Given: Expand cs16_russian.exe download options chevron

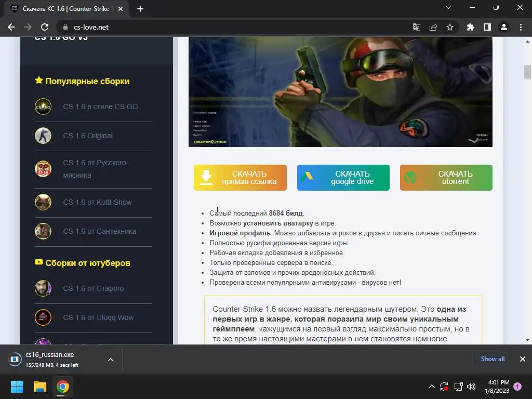Looking at the screenshot, I should tap(111, 360).
